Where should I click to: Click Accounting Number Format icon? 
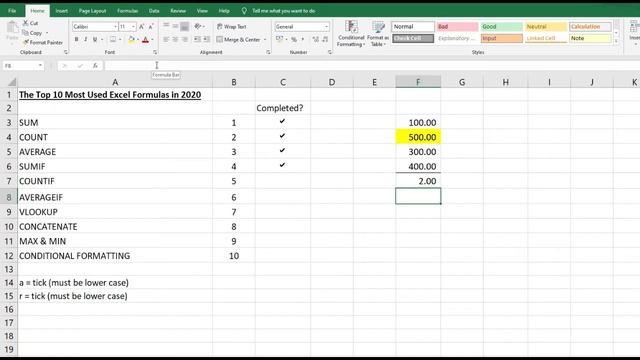tap(279, 39)
